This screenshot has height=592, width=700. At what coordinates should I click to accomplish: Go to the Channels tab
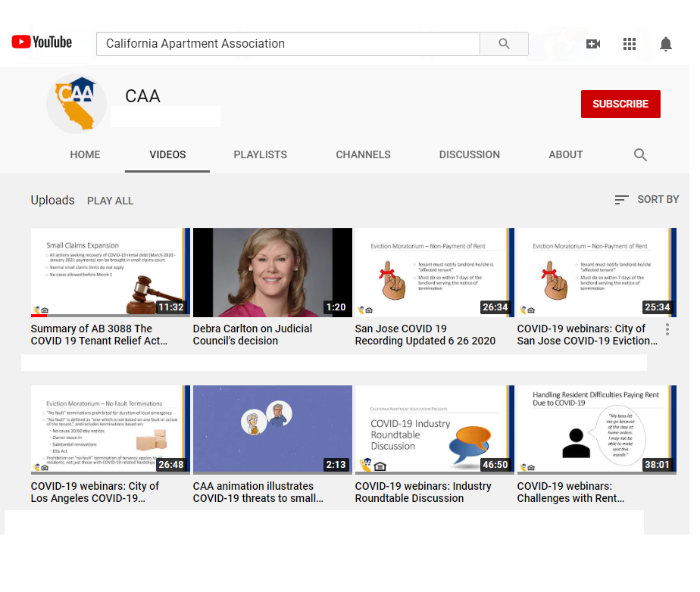pyautogui.click(x=363, y=154)
